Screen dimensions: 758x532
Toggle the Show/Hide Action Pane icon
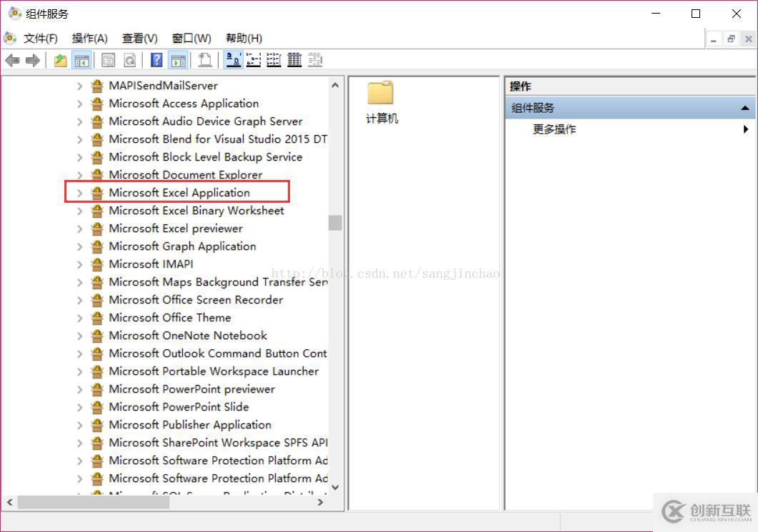tap(178, 61)
